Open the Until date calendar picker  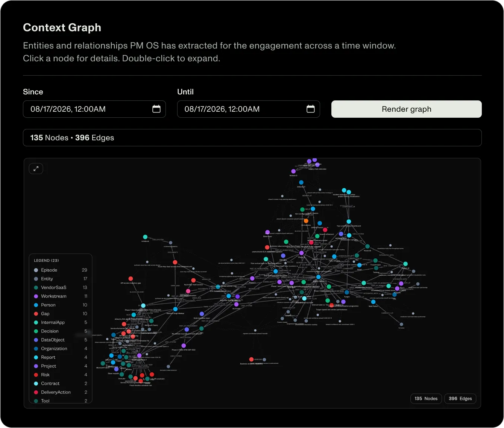(311, 109)
